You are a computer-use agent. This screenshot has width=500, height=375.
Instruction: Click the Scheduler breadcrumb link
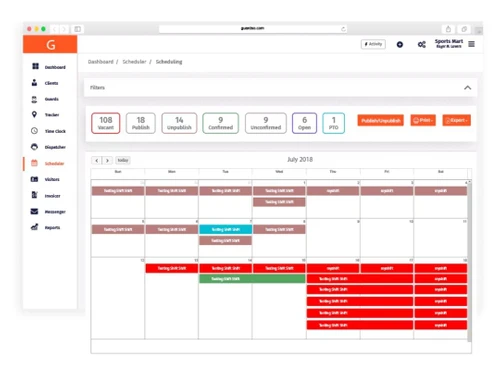134,62
